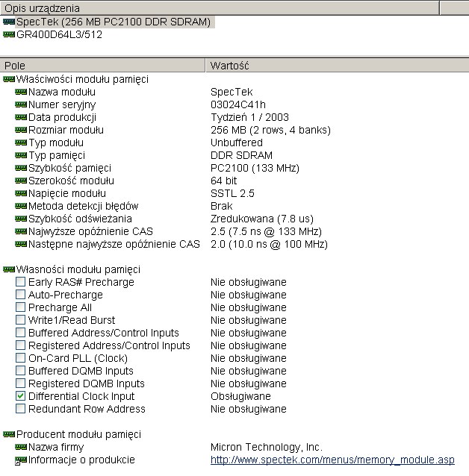
Task: Click the icon beside Rozmiar modułu
Action: click(21, 131)
